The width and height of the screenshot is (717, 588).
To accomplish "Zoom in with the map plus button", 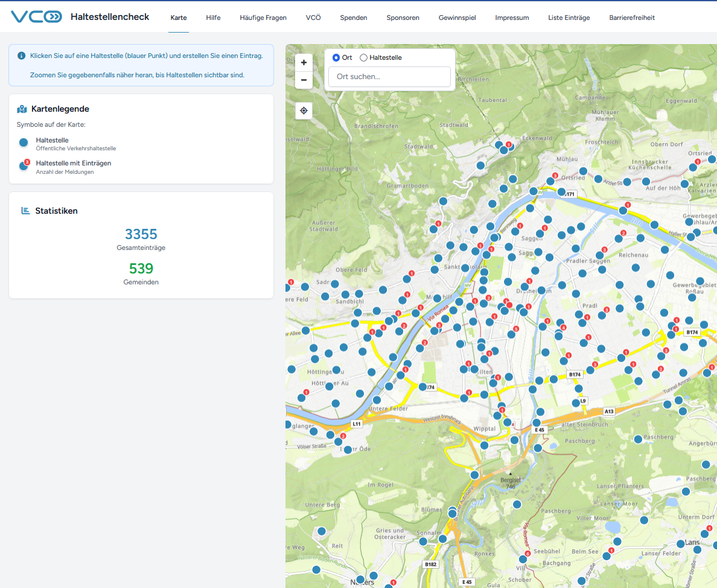I will pos(304,62).
